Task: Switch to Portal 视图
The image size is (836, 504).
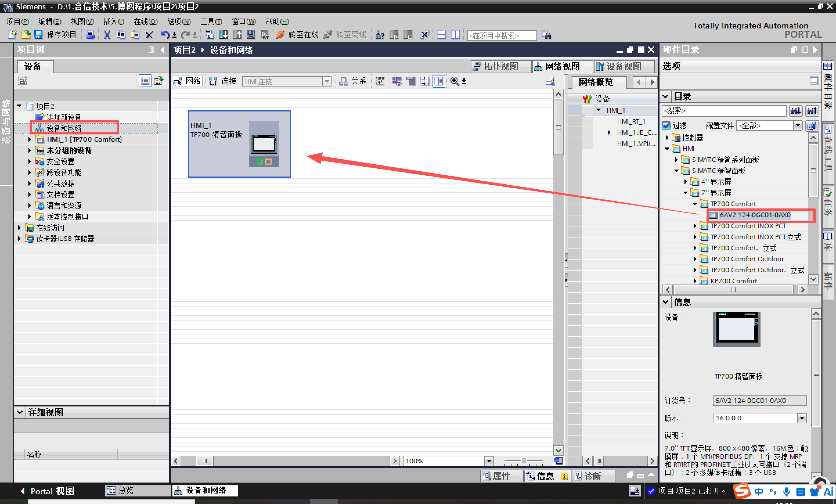Action: [x=48, y=491]
